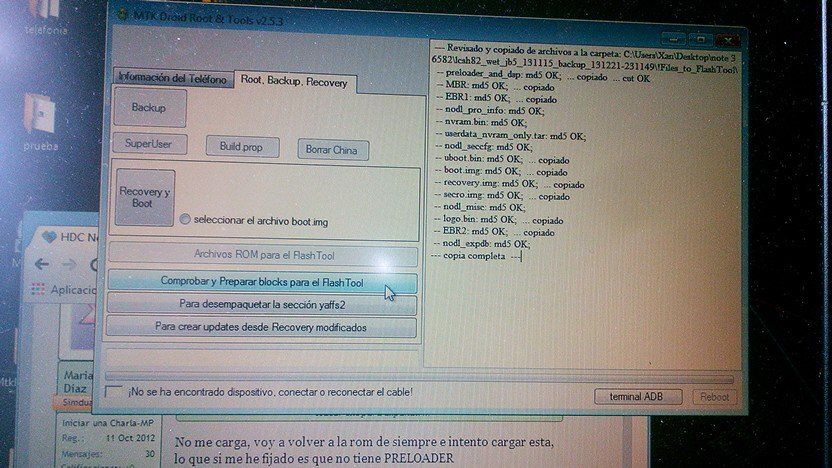Click browser back arrow in Chrome window
832x468 pixels.
[x=42, y=264]
